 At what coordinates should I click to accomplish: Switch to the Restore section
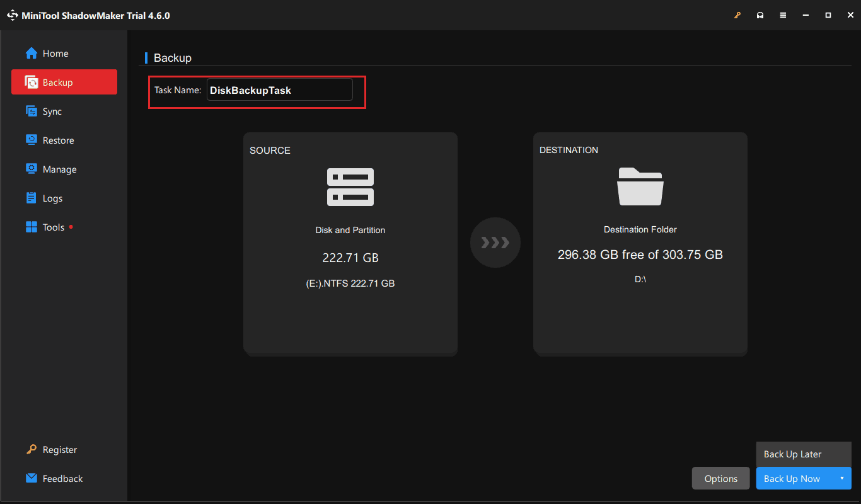58,140
